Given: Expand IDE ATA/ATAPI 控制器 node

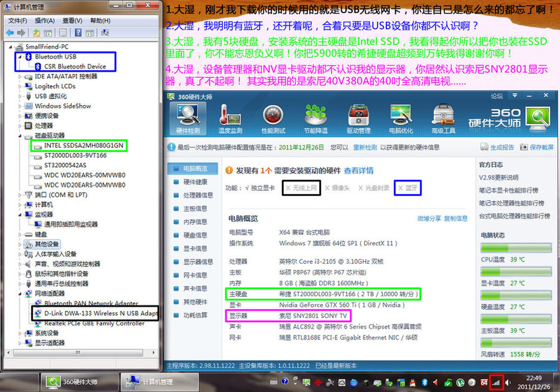Looking at the screenshot, I should pyautogui.click(x=20, y=76).
